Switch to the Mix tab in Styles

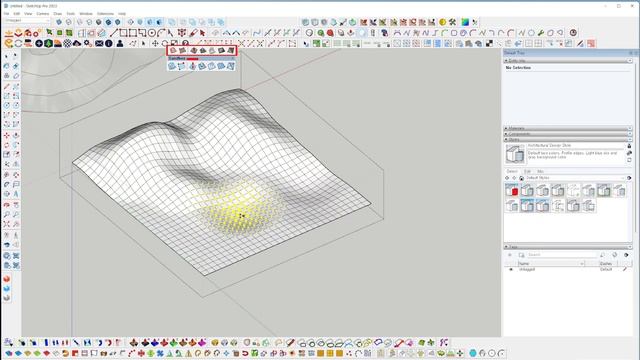tap(540, 171)
